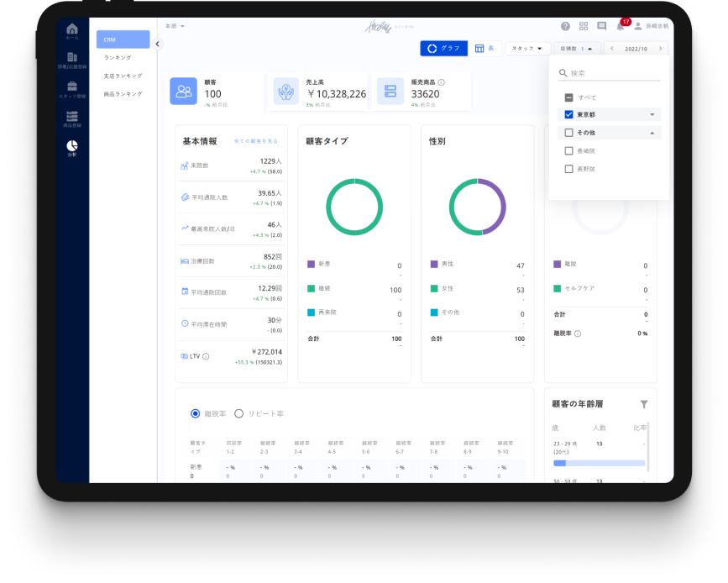Click the purple 新患 legend swatch
This screenshot has height=583, width=728.
(x=311, y=264)
